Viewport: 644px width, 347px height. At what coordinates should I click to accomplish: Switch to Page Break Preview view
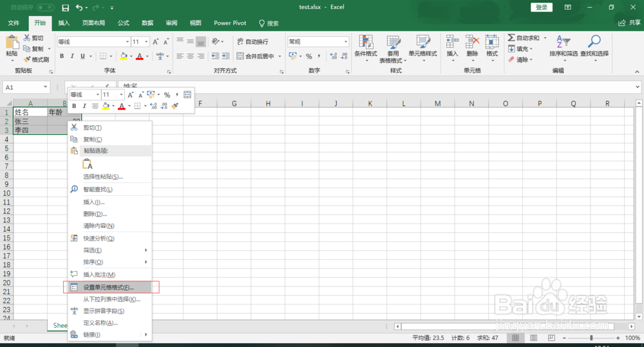(x=551, y=338)
